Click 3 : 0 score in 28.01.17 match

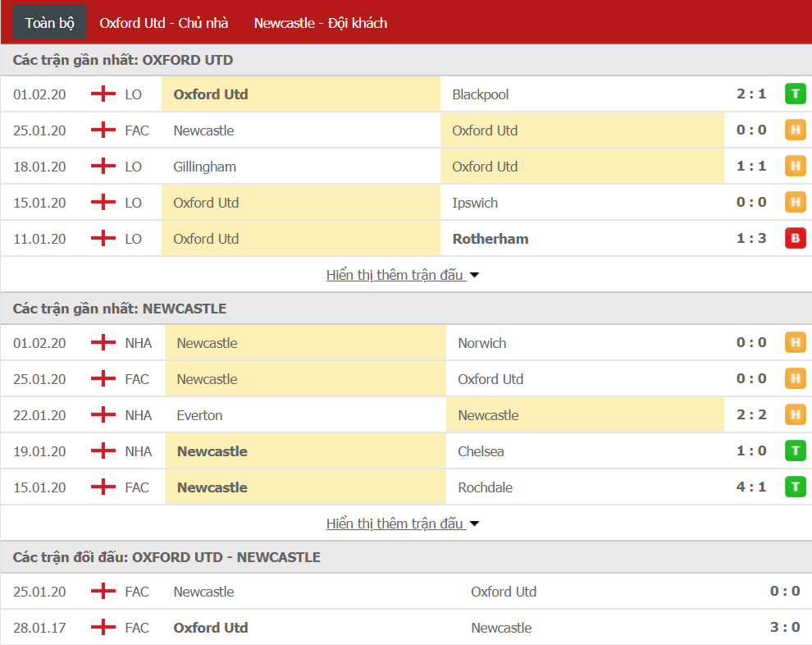coord(785,628)
